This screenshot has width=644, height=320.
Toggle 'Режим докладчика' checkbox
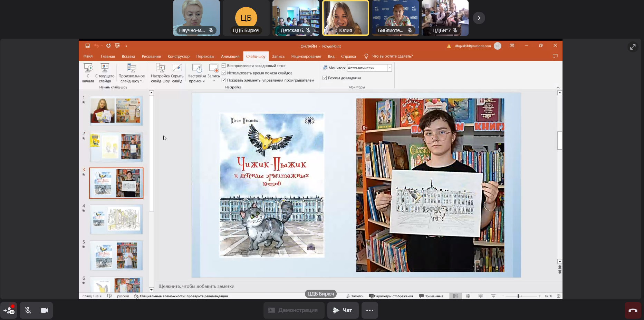pos(325,78)
